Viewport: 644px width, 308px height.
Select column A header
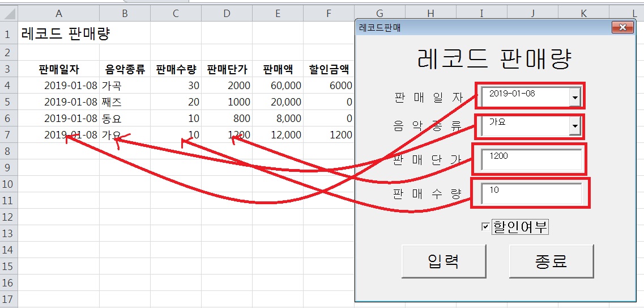click(59, 13)
